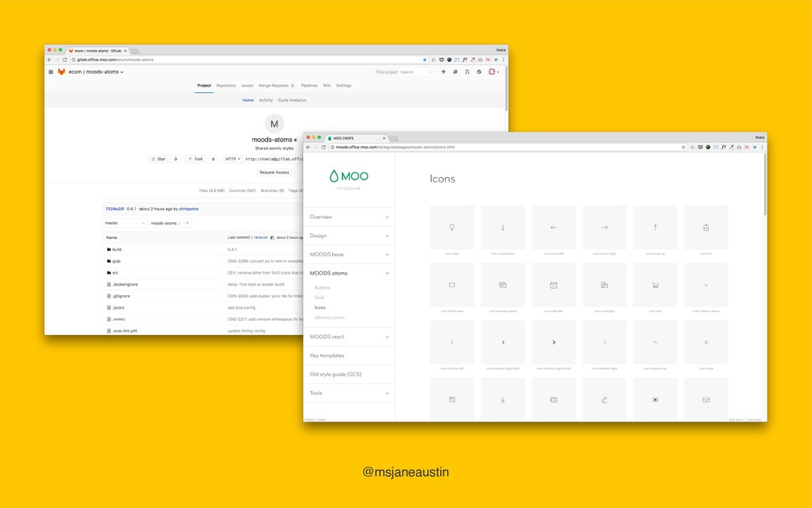Switch to the Repository tab in GitLab
The width and height of the screenshot is (812, 508).
pyautogui.click(x=226, y=86)
